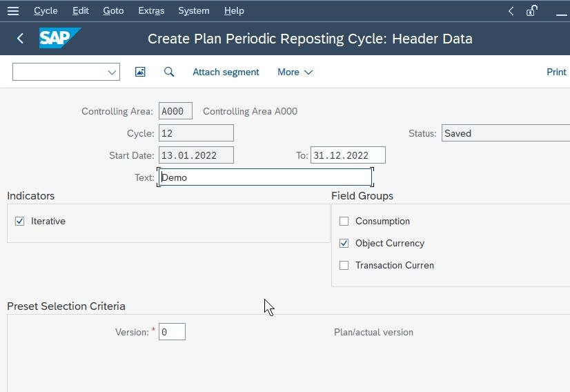Tick the Transaction Curren checkbox
Screen dimensions: 570x392
pos(344,266)
